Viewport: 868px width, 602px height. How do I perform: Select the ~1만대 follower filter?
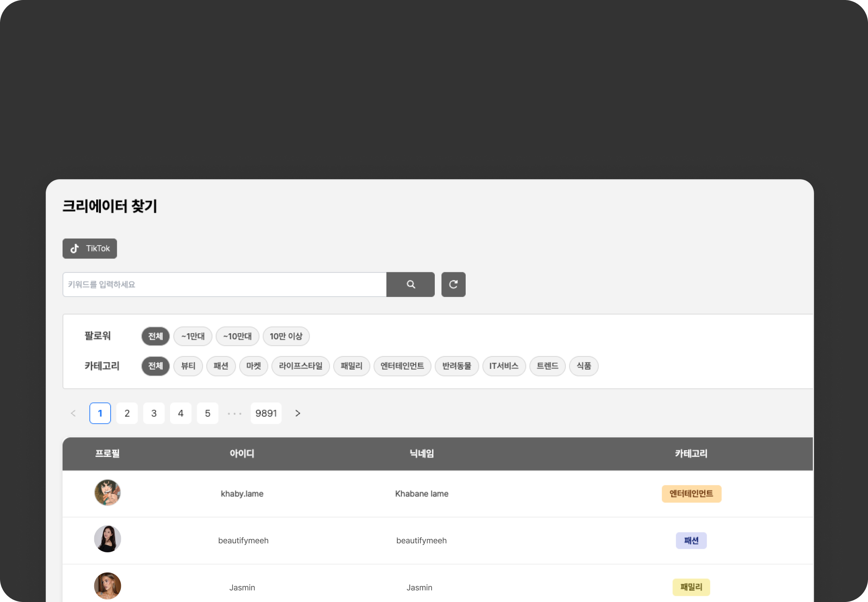tap(193, 336)
